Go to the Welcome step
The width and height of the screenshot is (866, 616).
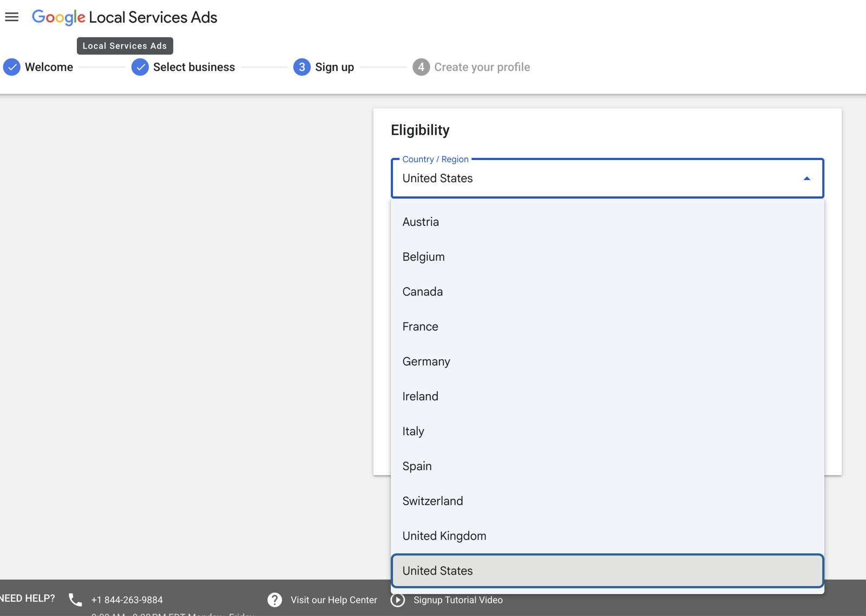click(49, 67)
